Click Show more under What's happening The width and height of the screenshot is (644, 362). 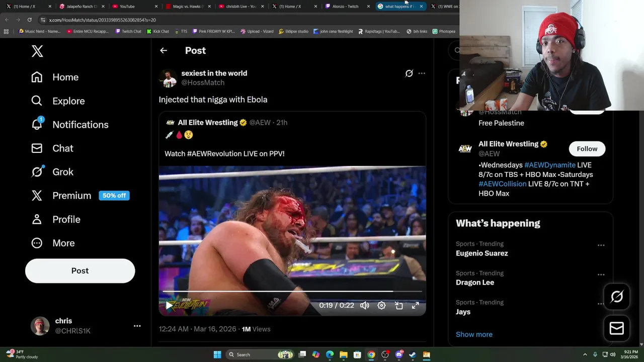[474, 334]
